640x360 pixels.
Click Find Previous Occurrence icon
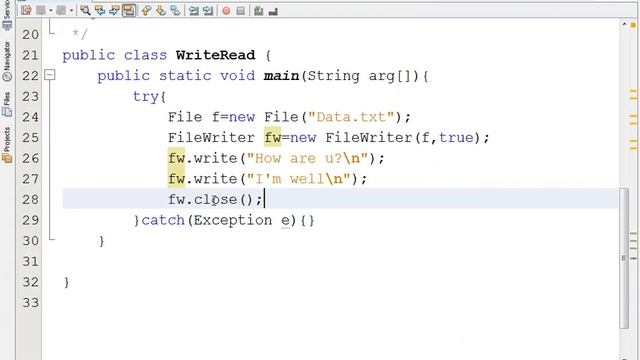point(100,11)
